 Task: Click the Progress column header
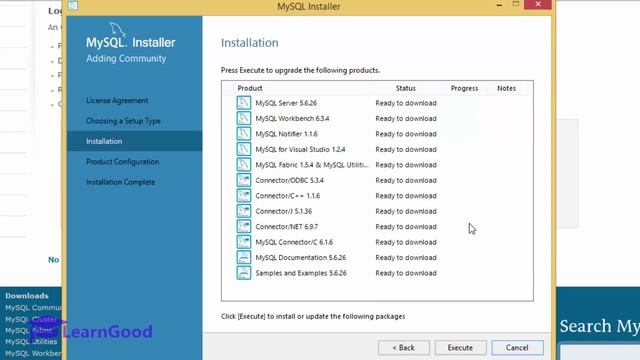pyautogui.click(x=464, y=88)
